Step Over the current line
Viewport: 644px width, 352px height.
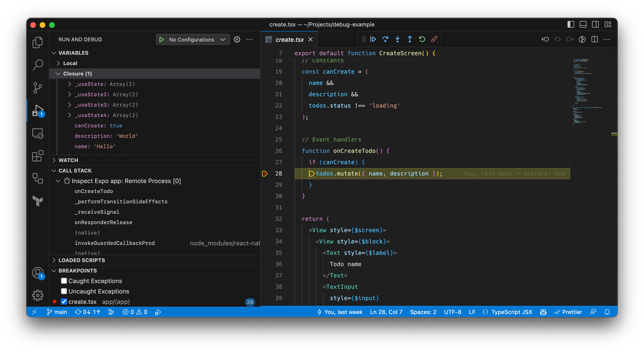[x=385, y=39]
